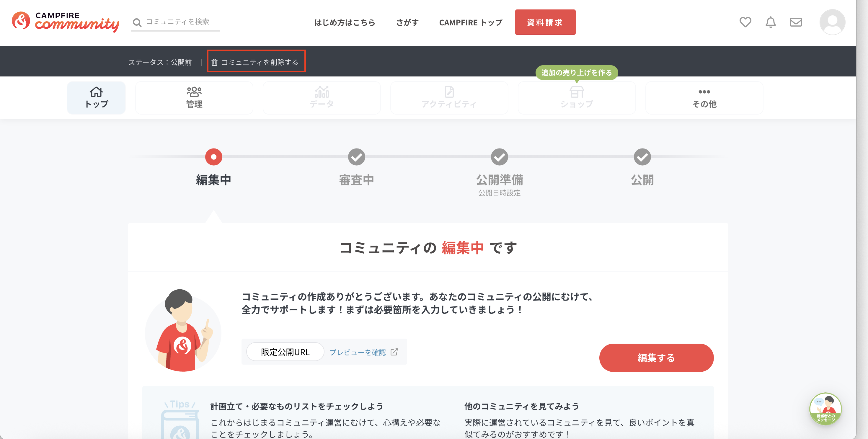Click the 資料請求 button
Viewport: 868px width, 439px height.
[545, 22]
